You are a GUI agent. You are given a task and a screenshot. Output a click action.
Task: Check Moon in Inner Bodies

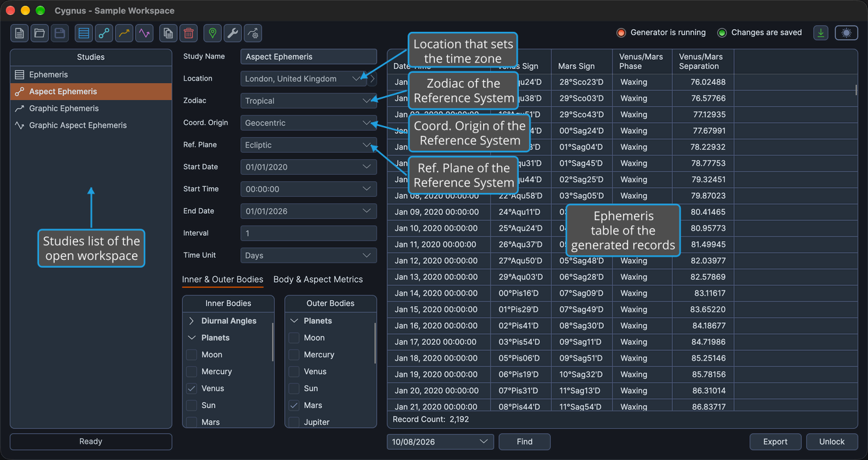click(192, 355)
